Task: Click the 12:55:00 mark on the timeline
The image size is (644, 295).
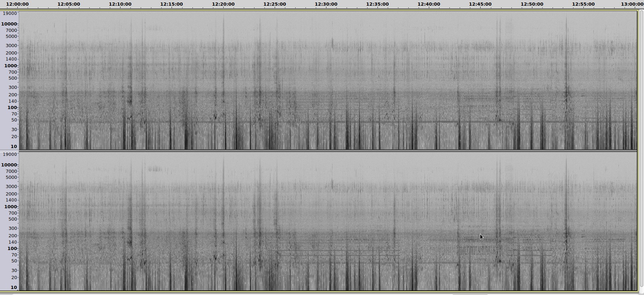Action: click(x=583, y=4)
